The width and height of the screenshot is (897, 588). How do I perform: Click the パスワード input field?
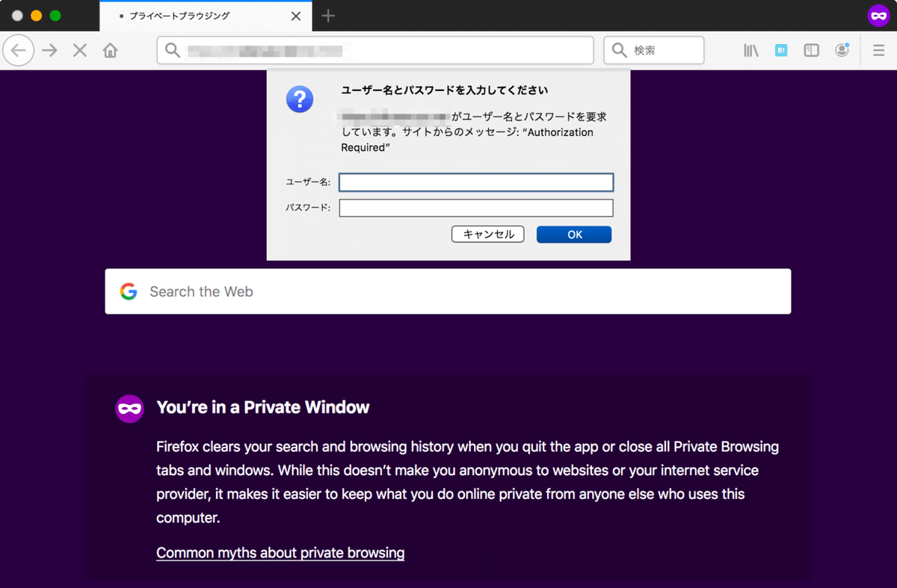point(476,208)
